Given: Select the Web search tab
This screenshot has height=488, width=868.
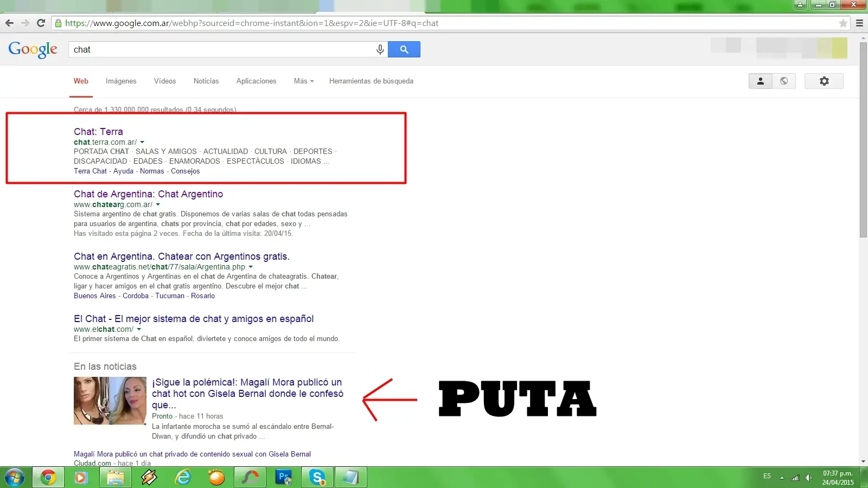Looking at the screenshot, I should [81, 81].
